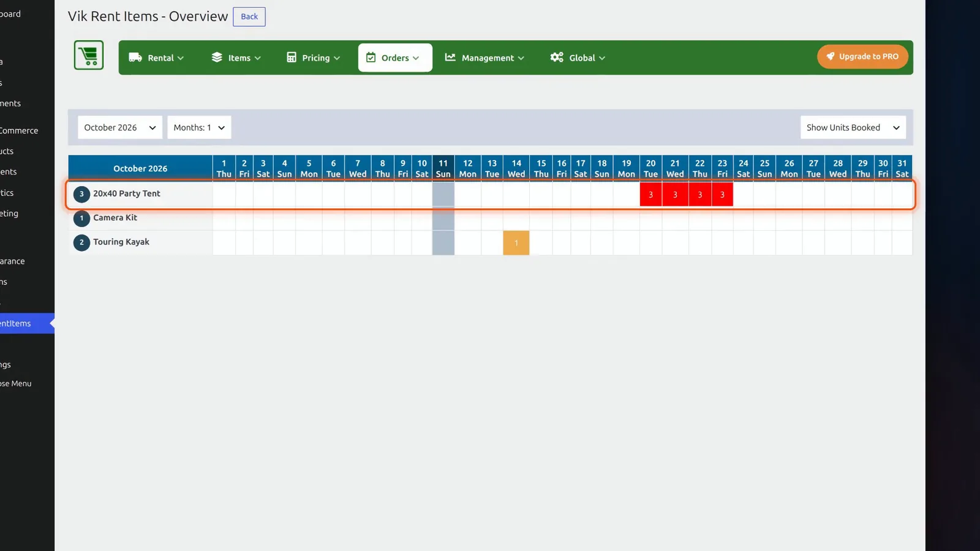Click the shopping cart logo icon
980x551 pixels.
pyautogui.click(x=89, y=55)
